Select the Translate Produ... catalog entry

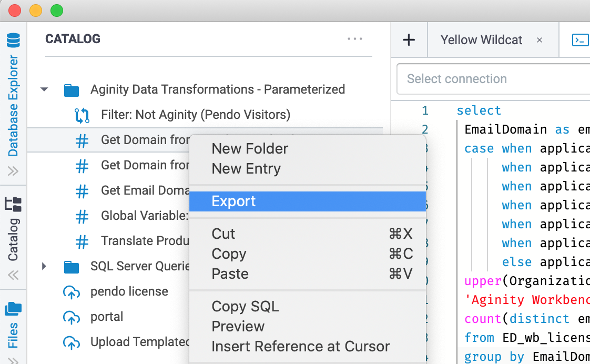(x=145, y=241)
